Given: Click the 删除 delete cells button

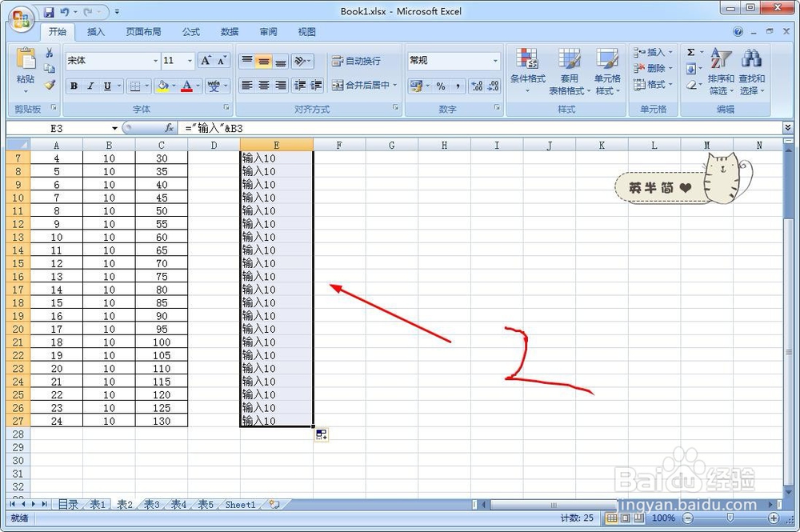Looking at the screenshot, I should pos(653,68).
